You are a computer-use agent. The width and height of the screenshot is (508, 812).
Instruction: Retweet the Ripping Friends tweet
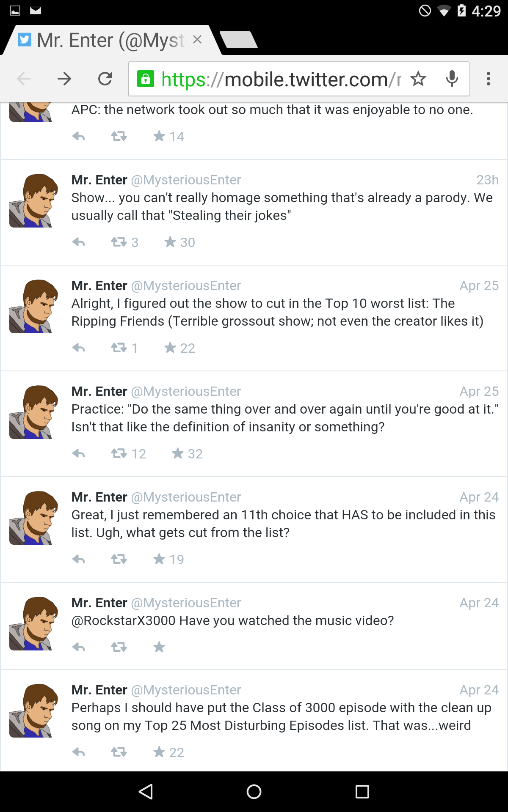point(119,348)
